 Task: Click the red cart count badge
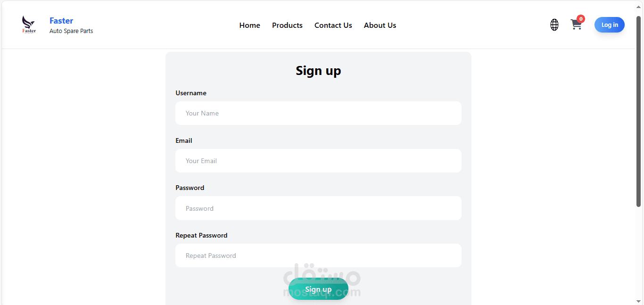pos(581,19)
